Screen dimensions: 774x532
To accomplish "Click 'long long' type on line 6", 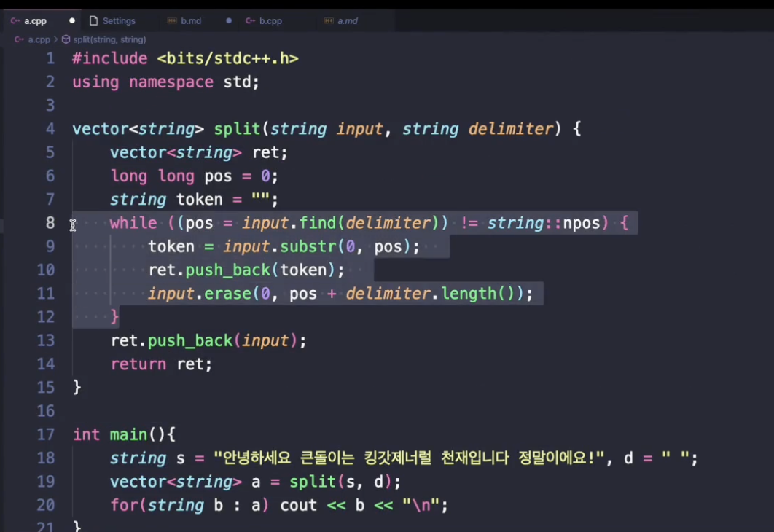I will [152, 176].
